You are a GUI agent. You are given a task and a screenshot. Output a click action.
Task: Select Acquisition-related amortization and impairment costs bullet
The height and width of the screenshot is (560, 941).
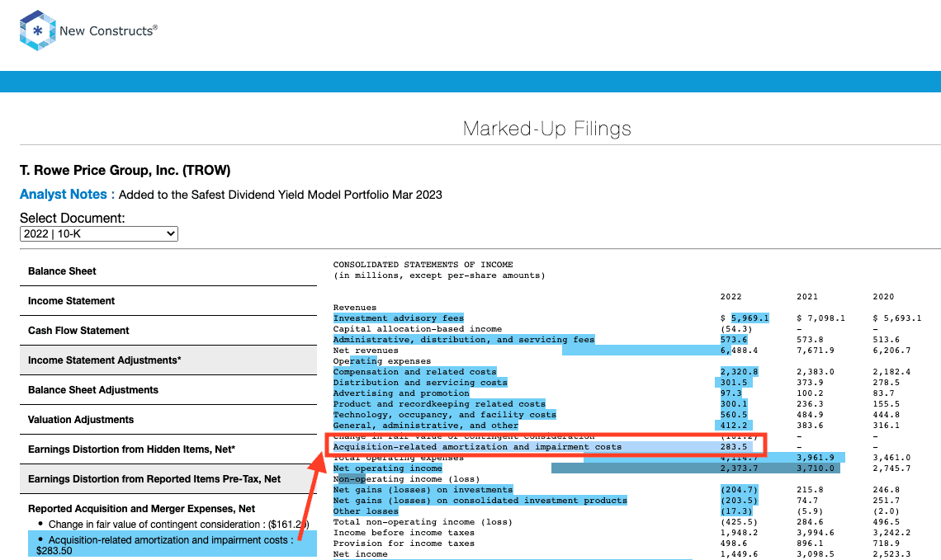[173, 545]
